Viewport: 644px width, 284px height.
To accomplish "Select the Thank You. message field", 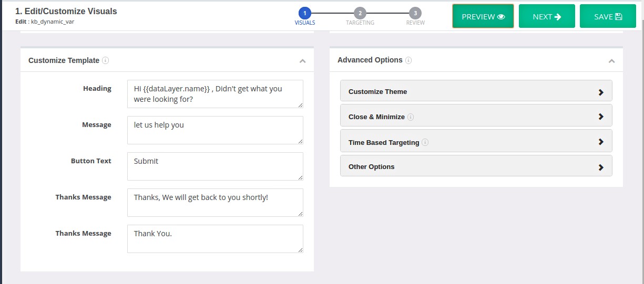I will pos(215,239).
